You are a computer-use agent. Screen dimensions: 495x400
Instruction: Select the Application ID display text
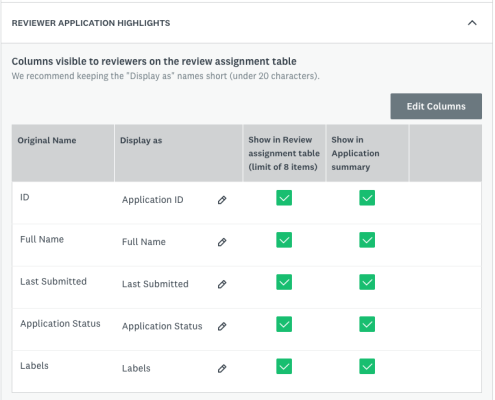pyautogui.click(x=153, y=200)
